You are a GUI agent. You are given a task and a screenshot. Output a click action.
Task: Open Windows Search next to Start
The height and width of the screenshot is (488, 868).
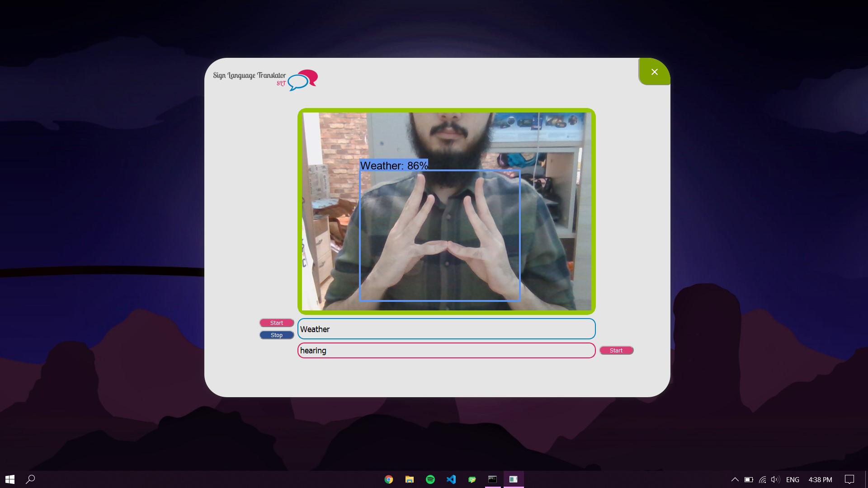coord(31,479)
